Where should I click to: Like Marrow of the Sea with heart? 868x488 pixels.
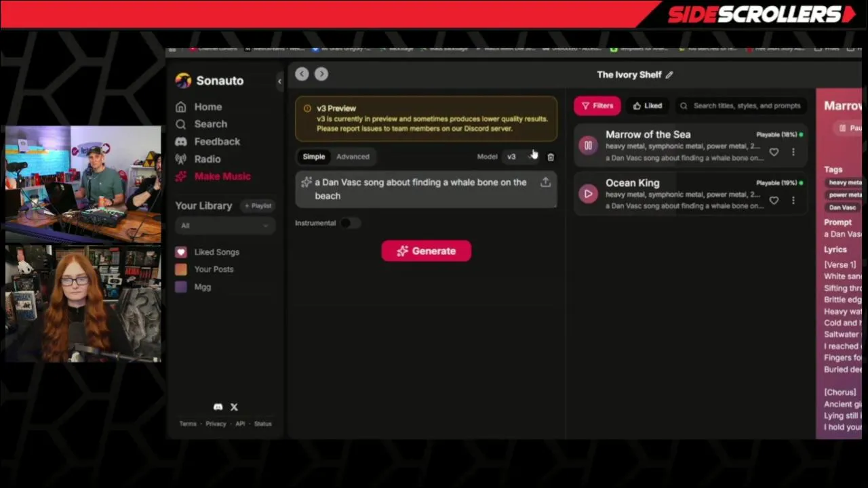(x=774, y=152)
